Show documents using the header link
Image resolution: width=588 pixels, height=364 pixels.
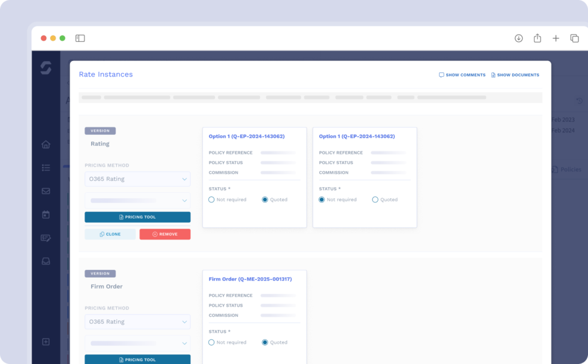pyautogui.click(x=515, y=75)
